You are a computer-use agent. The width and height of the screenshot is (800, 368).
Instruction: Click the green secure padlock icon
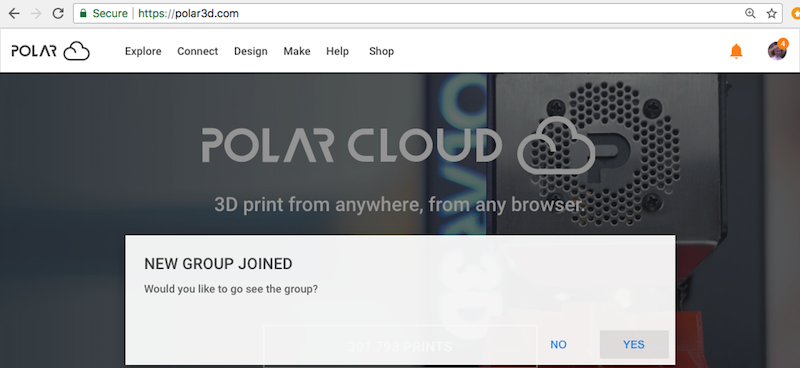click(x=83, y=13)
